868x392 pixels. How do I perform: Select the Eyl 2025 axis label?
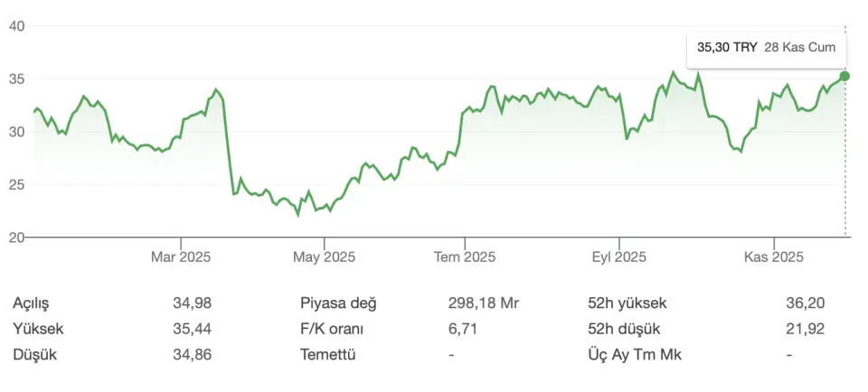618,257
